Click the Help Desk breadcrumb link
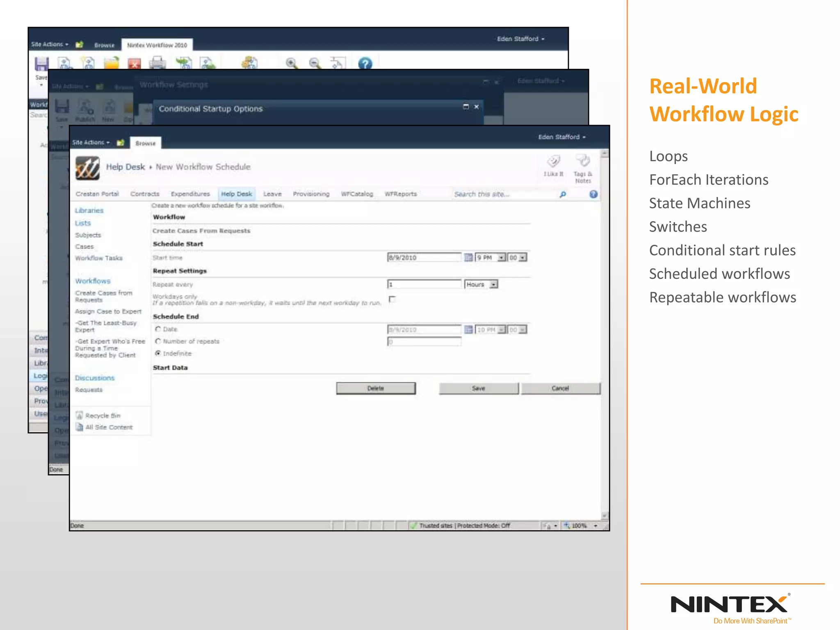Image resolution: width=840 pixels, height=630 pixels. [x=126, y=167]
